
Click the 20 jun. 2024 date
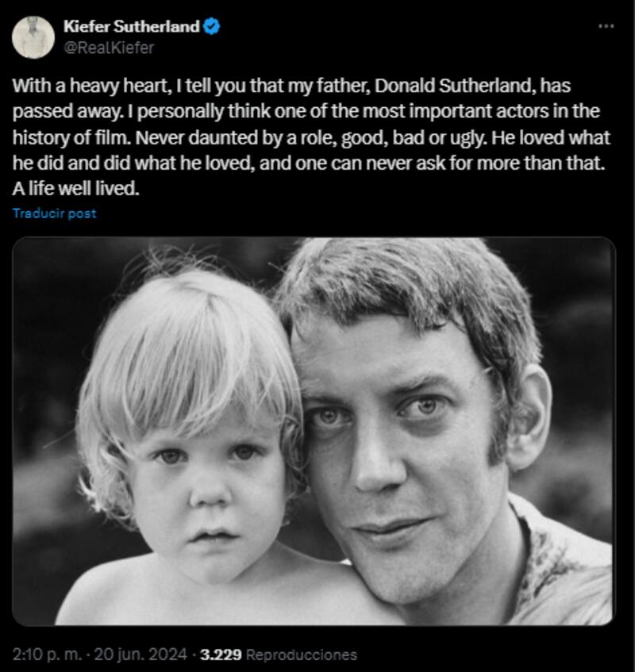pyautogui.click(x=141, y=655)
